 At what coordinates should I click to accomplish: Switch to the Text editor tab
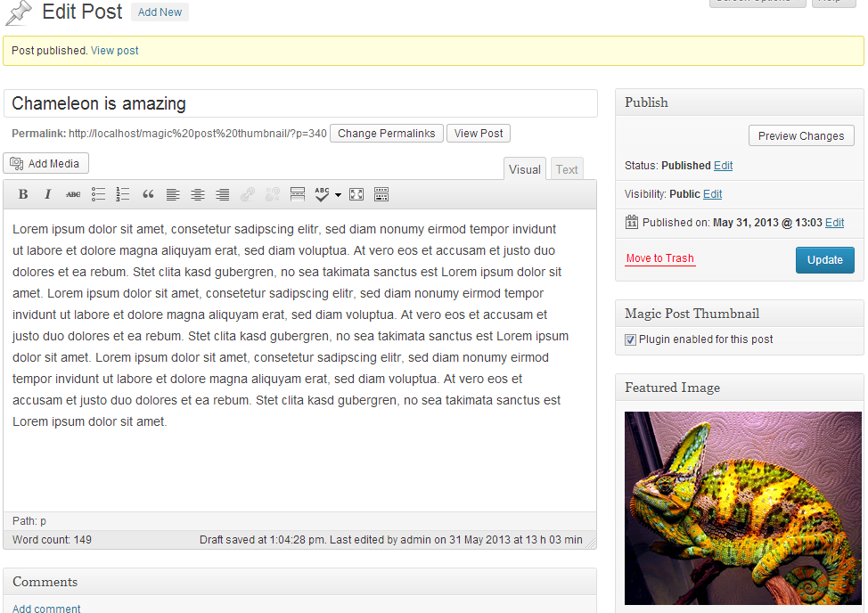[x=567, y=169]
